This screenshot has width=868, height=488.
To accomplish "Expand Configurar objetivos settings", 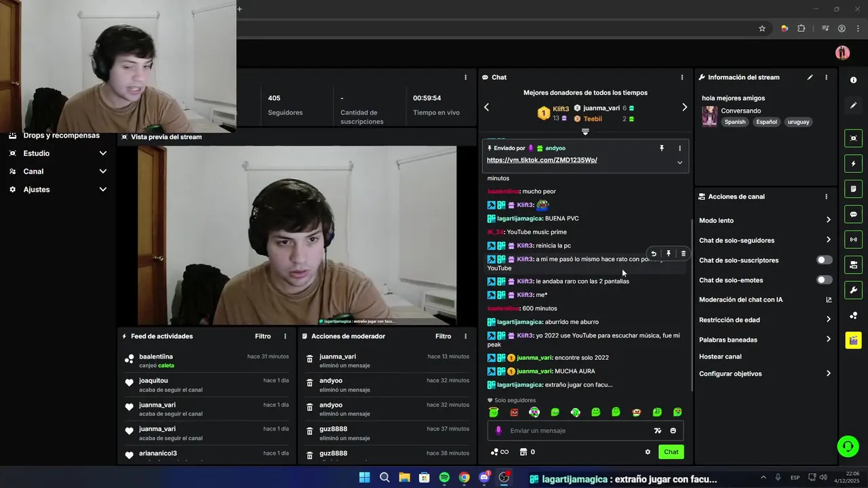I will pyautogui.click(x=828, y=373).
